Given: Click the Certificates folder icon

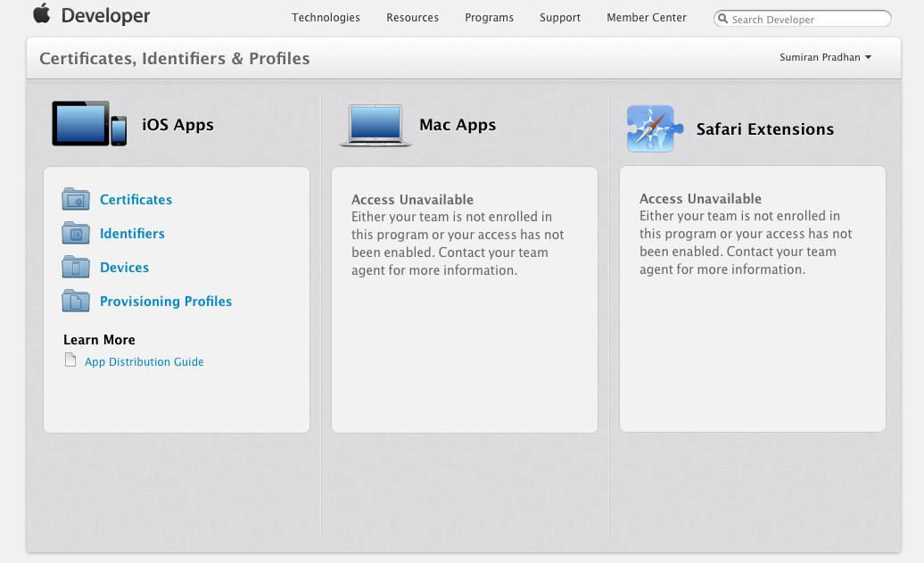Looking at the screenshot, I should coord(76,200).
